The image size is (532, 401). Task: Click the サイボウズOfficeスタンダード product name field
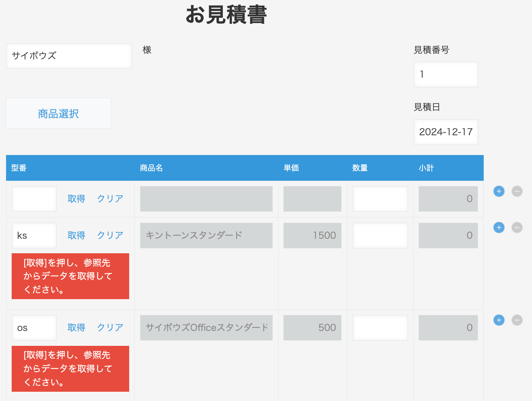tap(206, 328)
